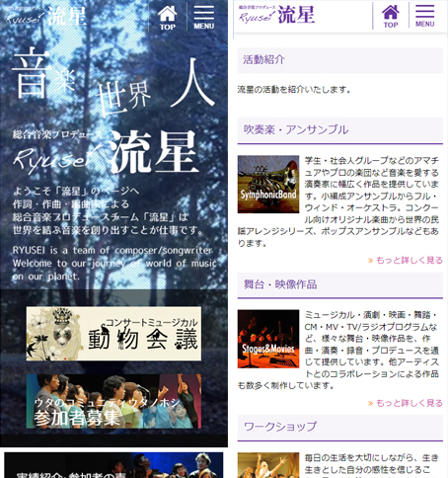Open the SymphonicBand thumbnail image
Viewport: 448px width, 478px height.
click(x=268, y=184)
